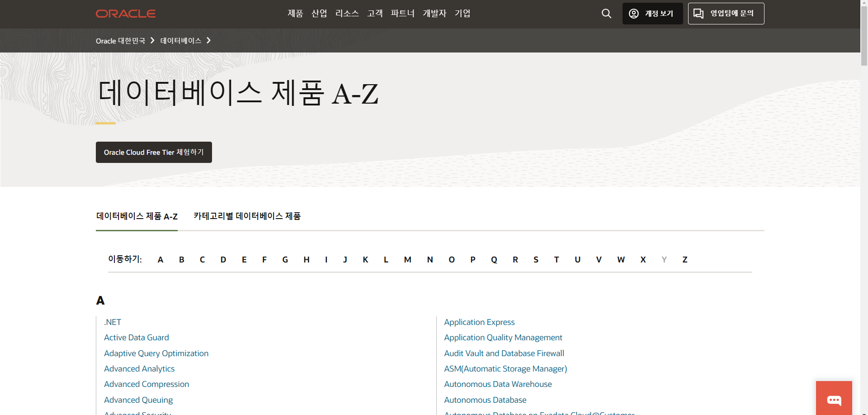Jump to letter D section
The width and height of the screenshot is (868, 415).
[223, 259]
